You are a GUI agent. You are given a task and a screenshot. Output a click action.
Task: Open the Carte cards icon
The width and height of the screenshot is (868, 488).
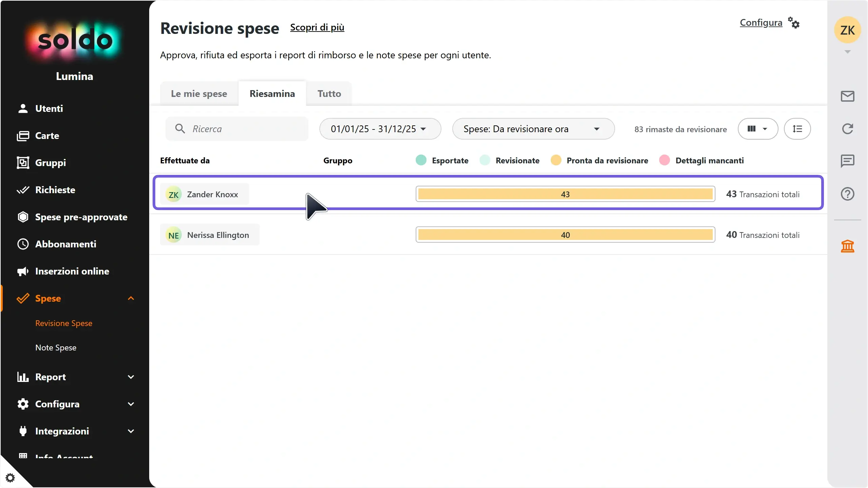(23, 136)
